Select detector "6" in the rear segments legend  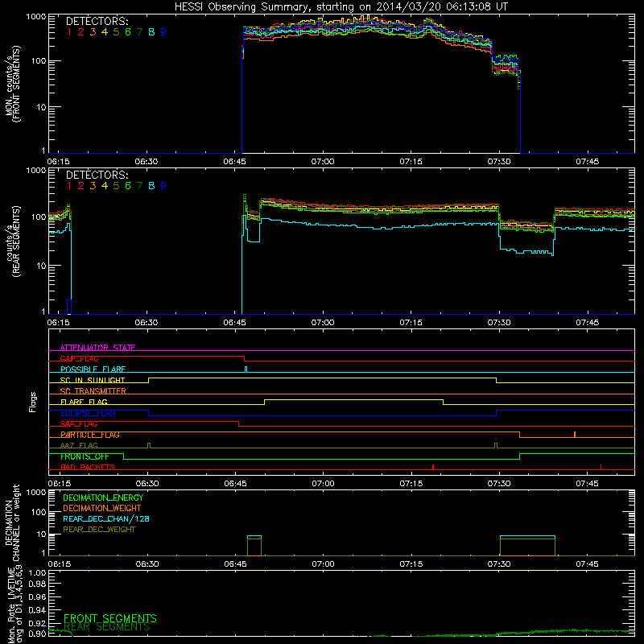click(x=128, y=186)
